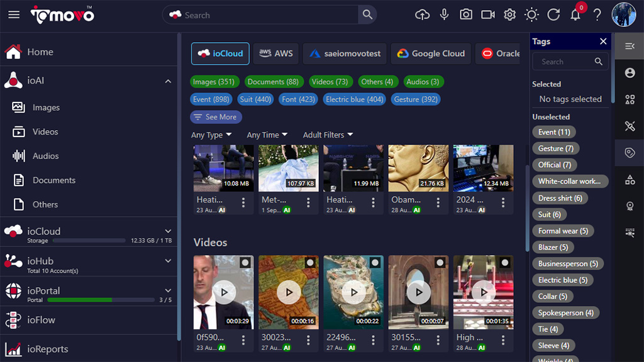
Task: Open options menu for Obam... image
Action: [438, 202]
